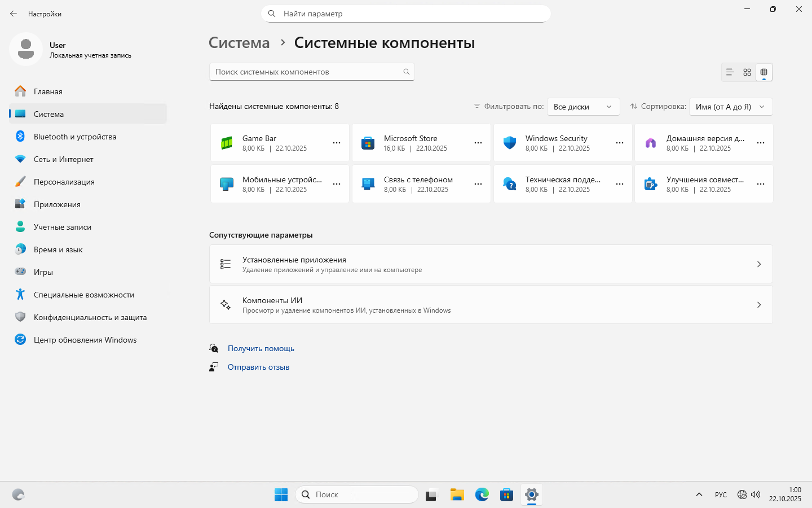This screenshot has width=812, height=508.
Task: Open more options for Windows Security
Action: tap(620, 143)
